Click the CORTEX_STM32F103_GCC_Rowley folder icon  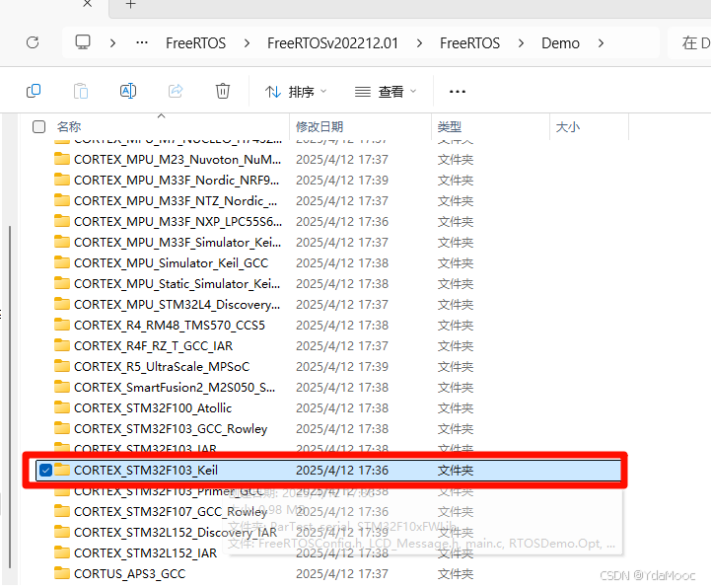pos(62,428)
